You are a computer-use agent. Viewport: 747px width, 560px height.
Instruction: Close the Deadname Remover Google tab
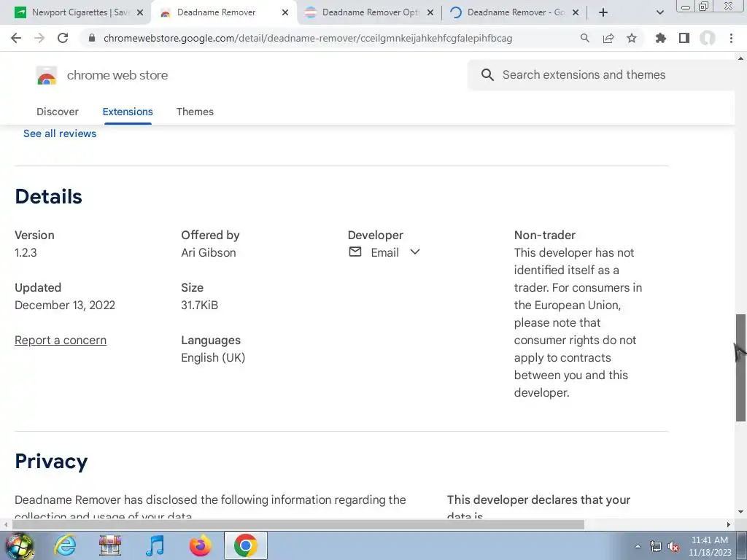coord(576,12)
